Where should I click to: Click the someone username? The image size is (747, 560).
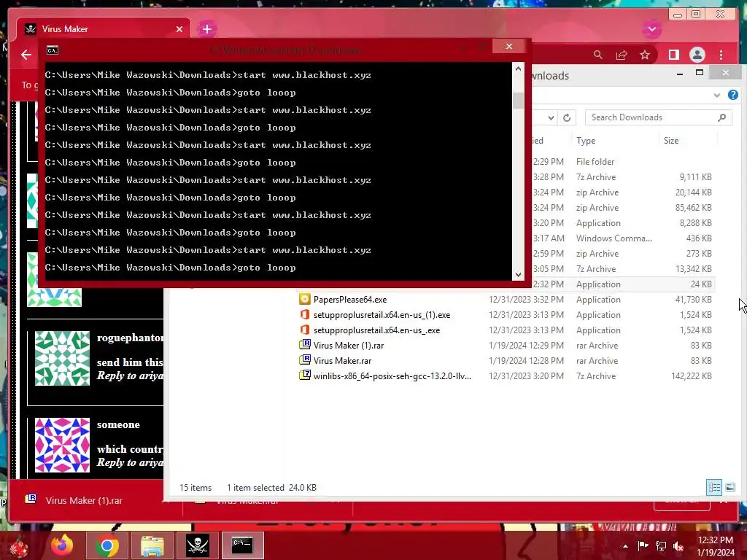click(x=118, y=425)
